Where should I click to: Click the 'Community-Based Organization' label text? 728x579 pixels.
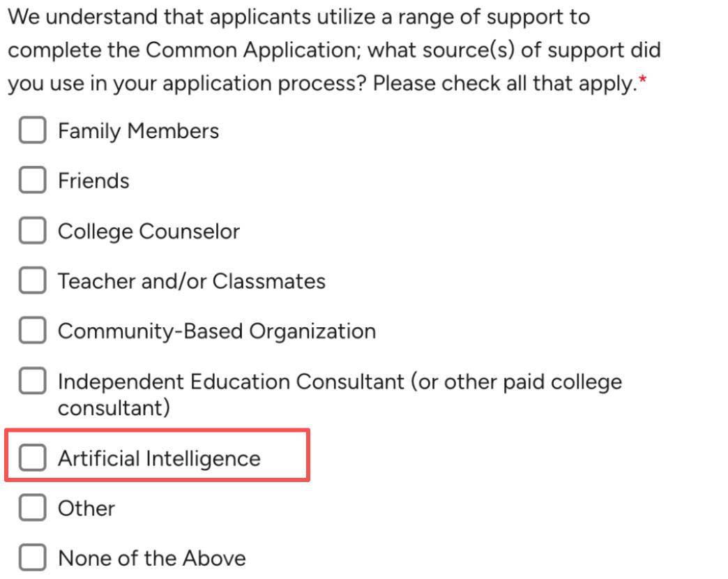coord(217,331)
